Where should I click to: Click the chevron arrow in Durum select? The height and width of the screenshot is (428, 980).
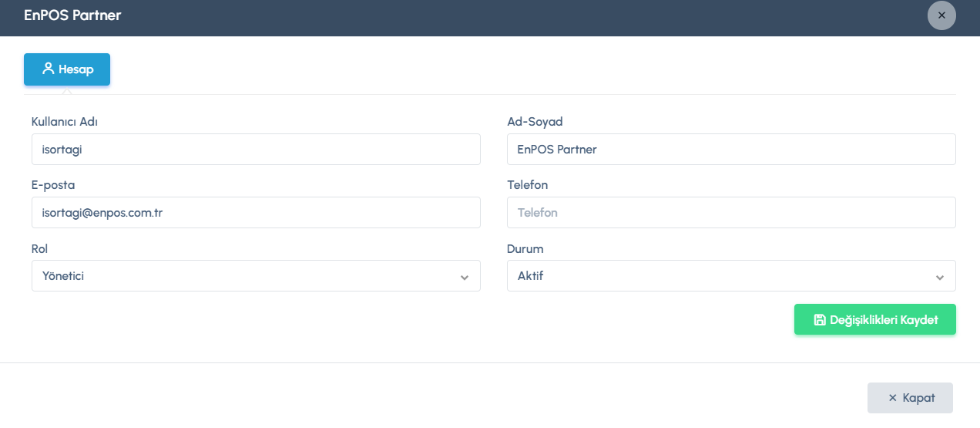click(x=940, y=277)
